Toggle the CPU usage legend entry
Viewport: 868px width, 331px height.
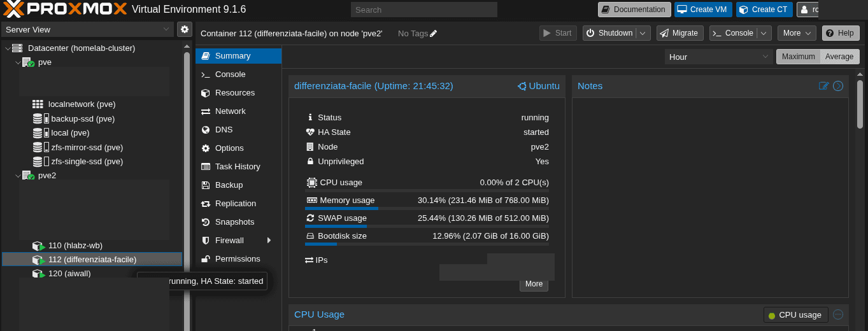(x=795, y=315)
